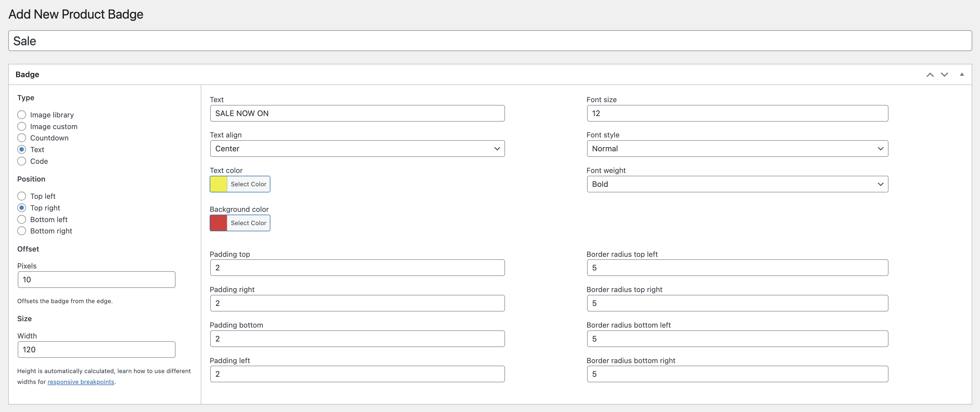Collapse the Badge panel with triangle toggle

962,75
